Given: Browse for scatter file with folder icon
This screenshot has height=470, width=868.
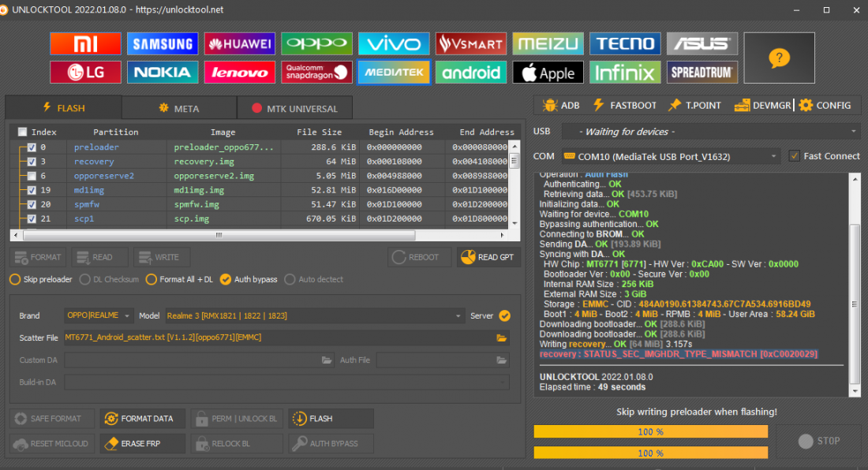Looking at the screenshot, I should pyautogui.click(x=502, y=338).
